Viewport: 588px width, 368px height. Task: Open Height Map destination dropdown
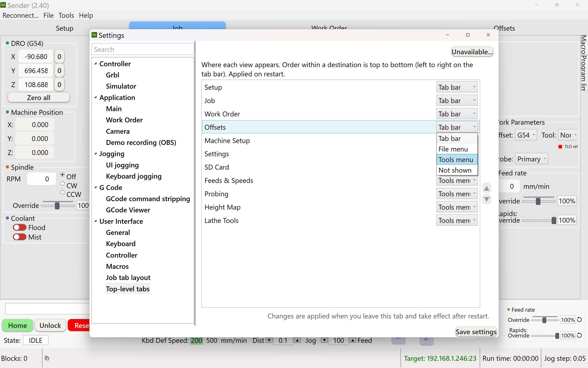[x=457, y=207]
